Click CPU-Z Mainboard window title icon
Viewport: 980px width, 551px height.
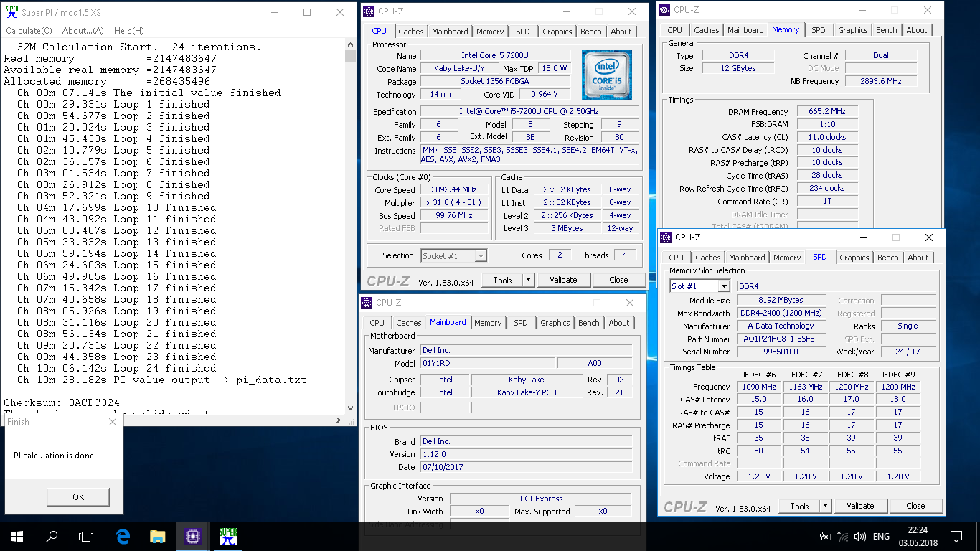(x=367, y=303)
